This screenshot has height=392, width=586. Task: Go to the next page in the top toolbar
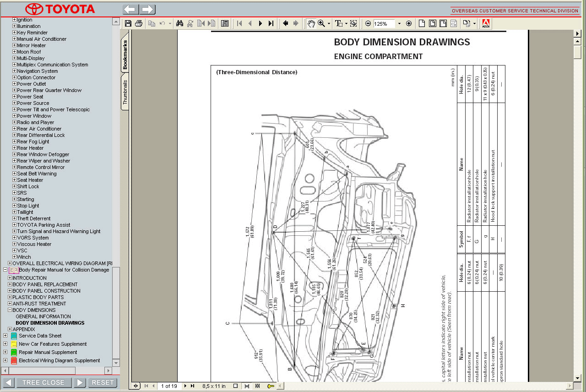click(260, 23)
